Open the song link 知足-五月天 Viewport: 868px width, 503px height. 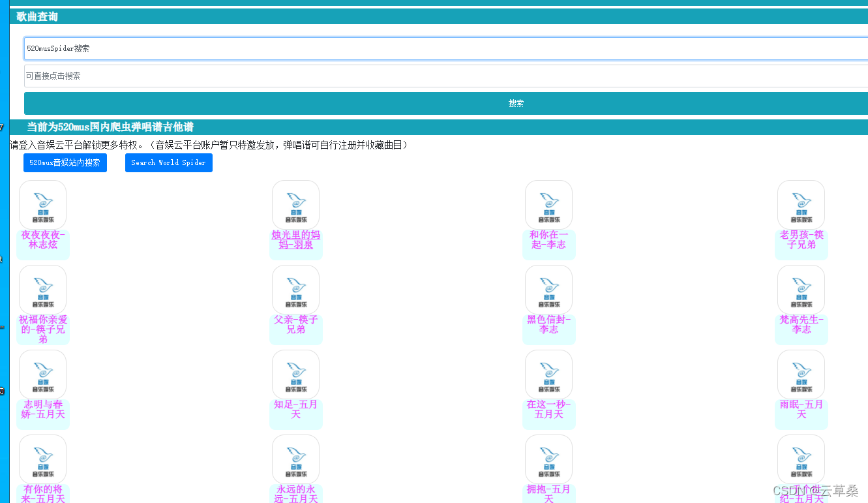coord(296,409)
